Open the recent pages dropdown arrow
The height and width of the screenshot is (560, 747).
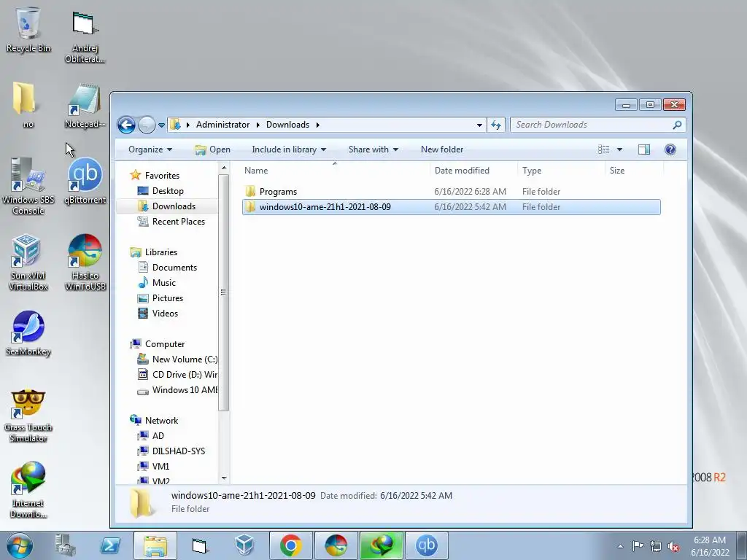click(161, 125)
